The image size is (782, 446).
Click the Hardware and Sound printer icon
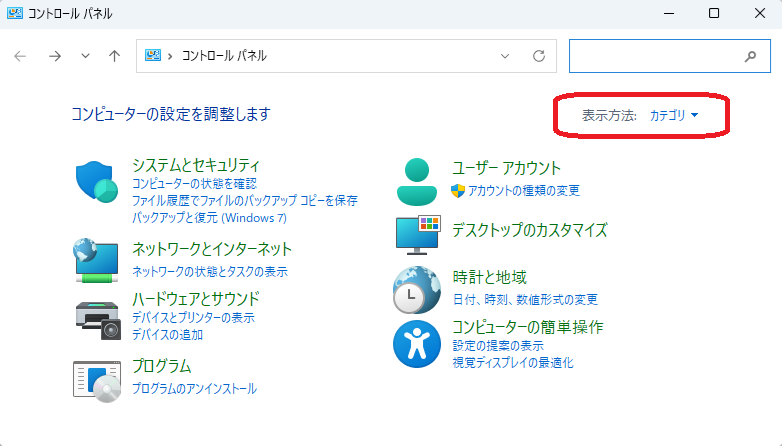click(x=97, y=316)
